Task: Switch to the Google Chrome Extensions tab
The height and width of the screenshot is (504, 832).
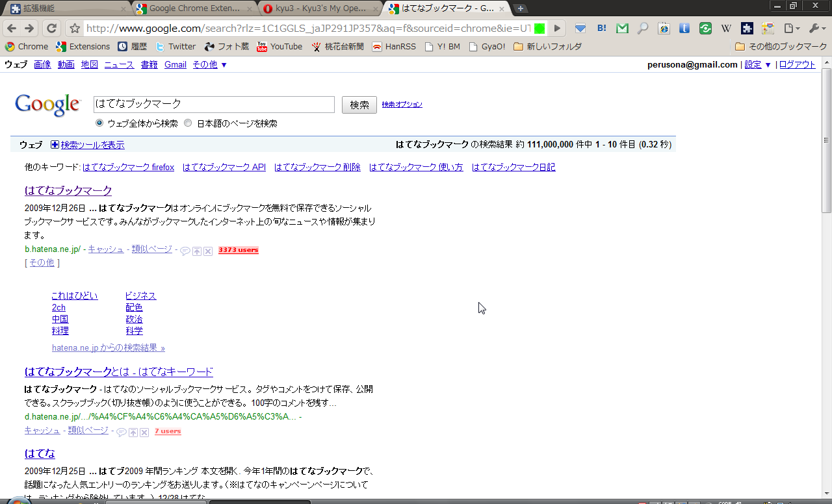Action: (x=194, y=8)
